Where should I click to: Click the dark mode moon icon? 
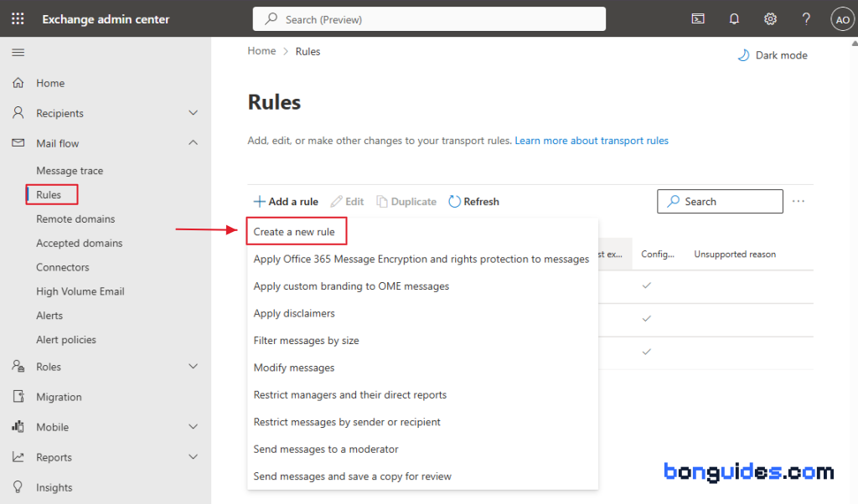743,55
